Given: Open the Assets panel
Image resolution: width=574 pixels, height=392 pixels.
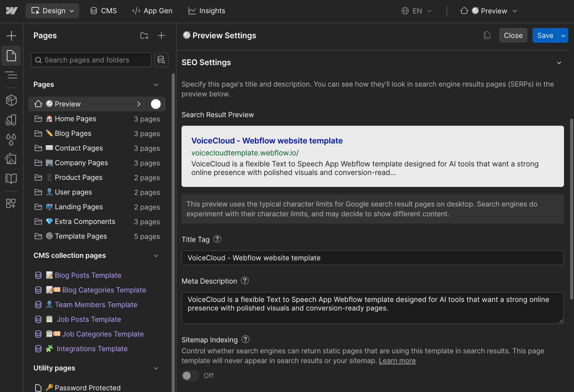Looking at the screenshot, I should [x=11, y=159].
